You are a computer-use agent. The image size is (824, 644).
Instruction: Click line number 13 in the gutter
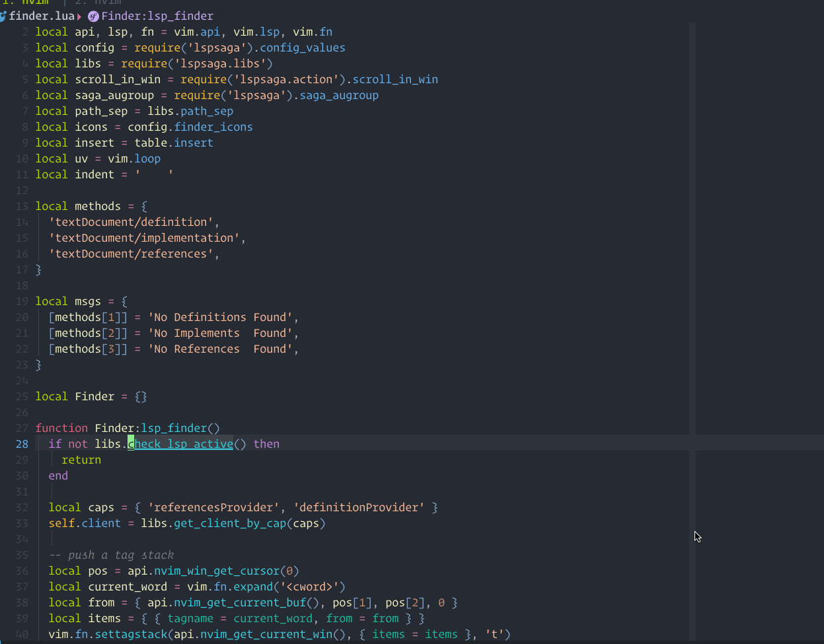pos(22,206)
